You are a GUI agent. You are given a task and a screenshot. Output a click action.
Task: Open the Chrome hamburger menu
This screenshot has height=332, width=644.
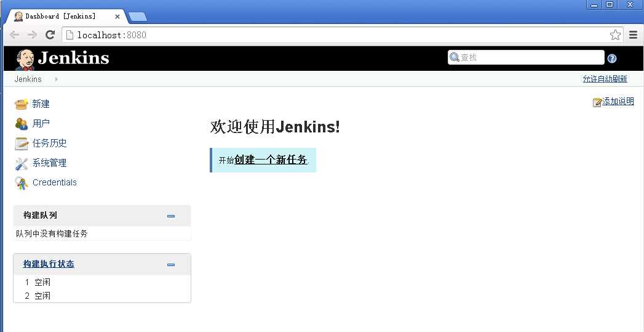click(634, 35)
